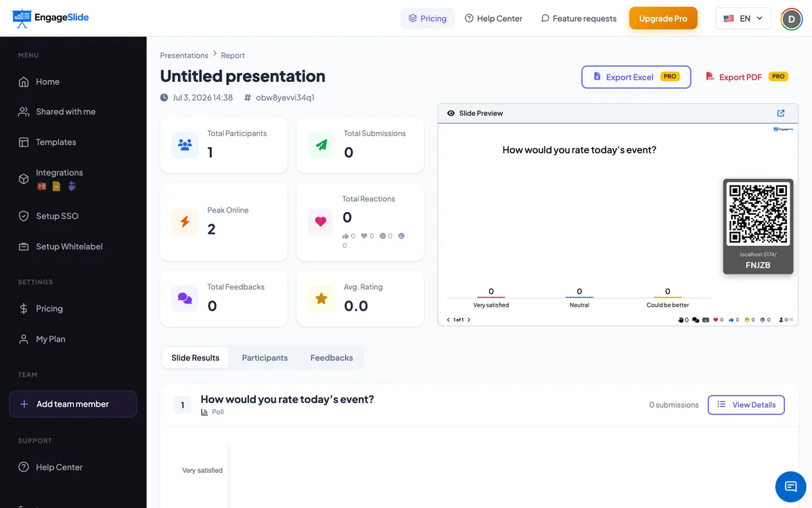Click the Export Excel button

(636, 77)
